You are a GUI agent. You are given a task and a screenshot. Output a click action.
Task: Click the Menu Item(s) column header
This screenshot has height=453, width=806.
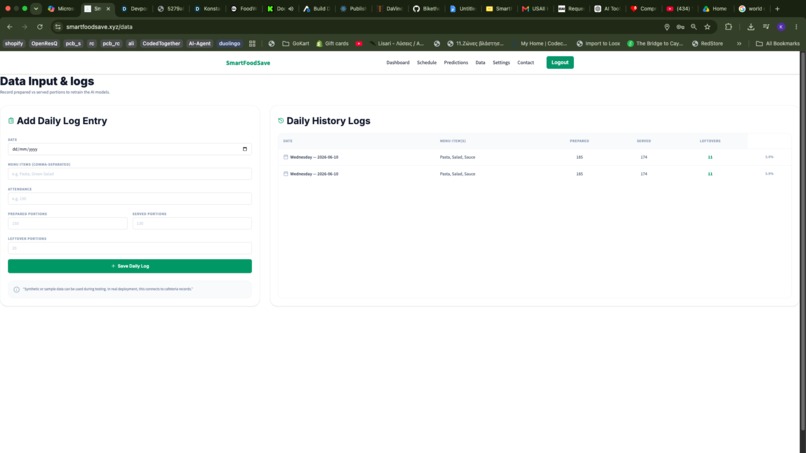(453, 141)
